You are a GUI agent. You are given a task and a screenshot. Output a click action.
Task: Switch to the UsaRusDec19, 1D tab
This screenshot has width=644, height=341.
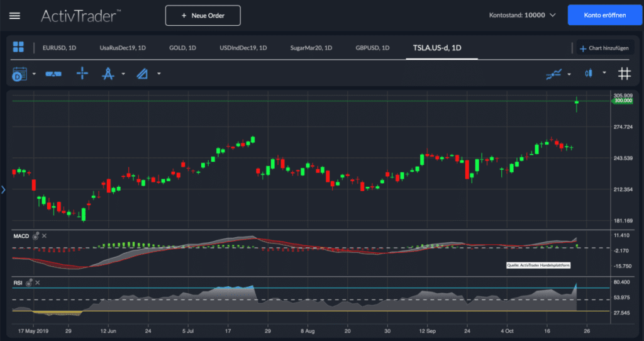[123, 48]
